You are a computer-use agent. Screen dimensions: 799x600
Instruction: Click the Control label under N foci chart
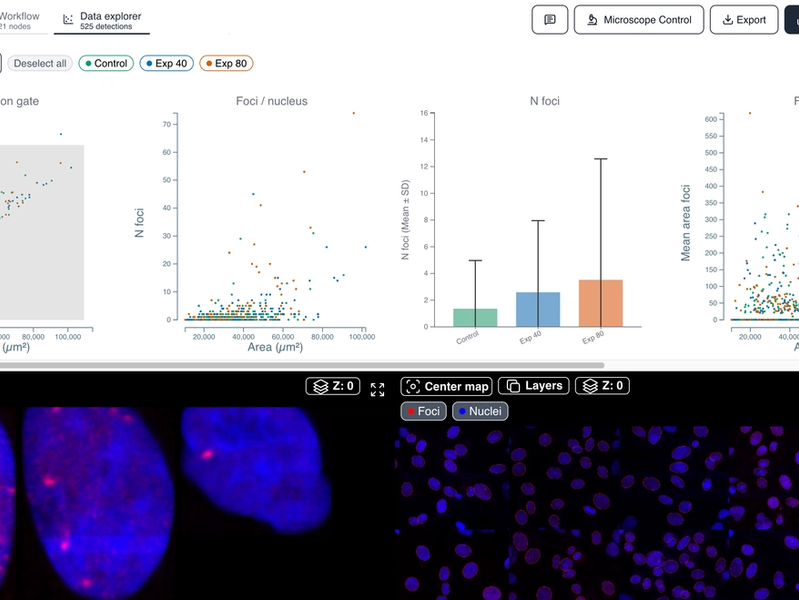tap(467, 337)
